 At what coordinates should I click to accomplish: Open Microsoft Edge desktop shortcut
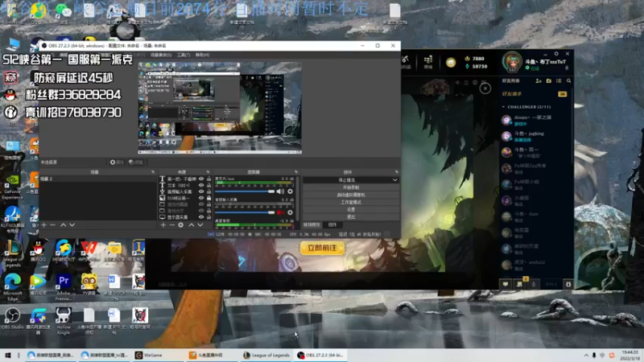(x=12, y=286)
